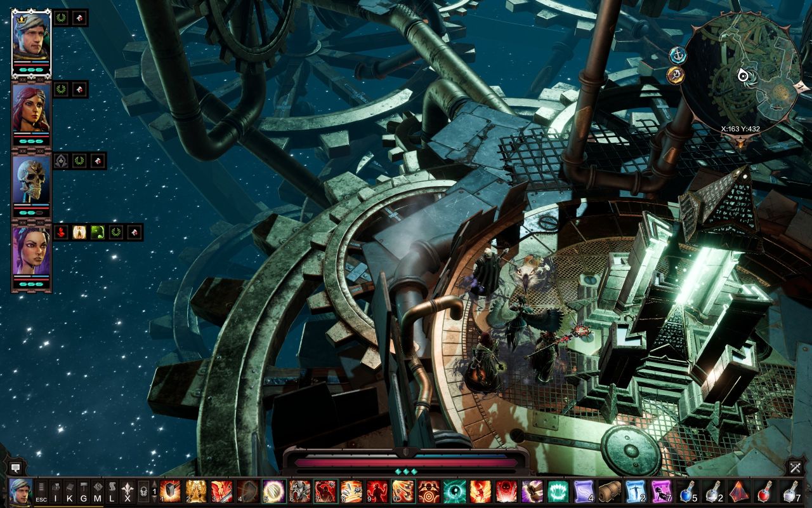The width and height of the screenshot is (812, 508).
Task: Open the ESC game menu button
Action: [x=41, y=492]
